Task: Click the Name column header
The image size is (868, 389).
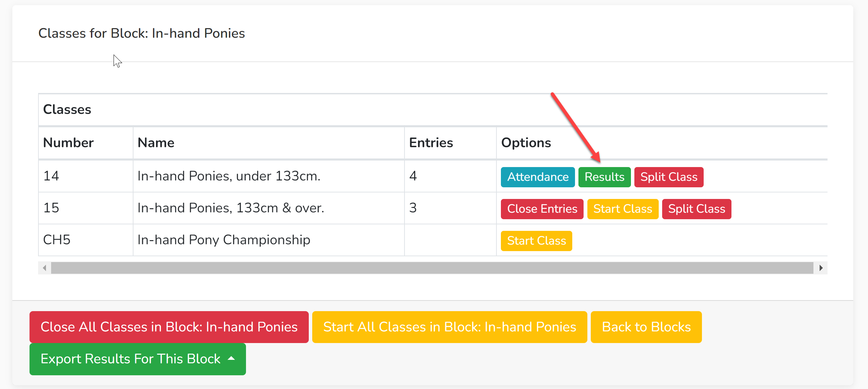Action: click(156, 143)
